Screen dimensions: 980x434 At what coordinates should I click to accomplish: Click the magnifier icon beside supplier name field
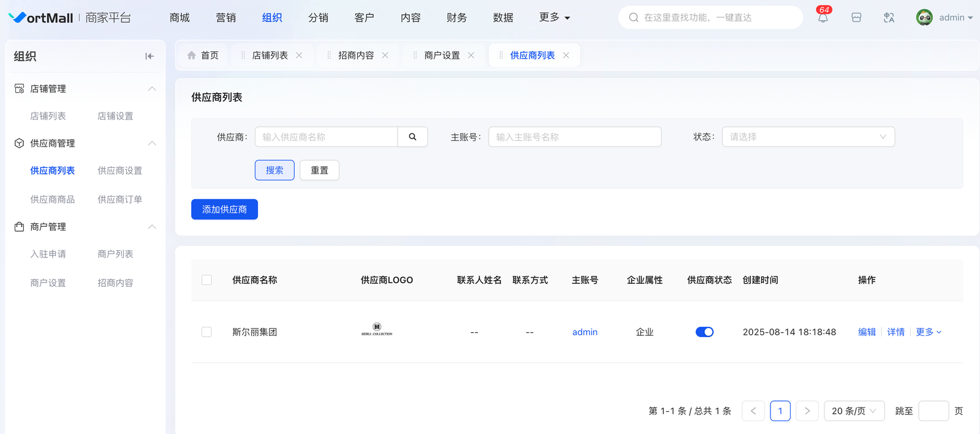click(412, 137)
